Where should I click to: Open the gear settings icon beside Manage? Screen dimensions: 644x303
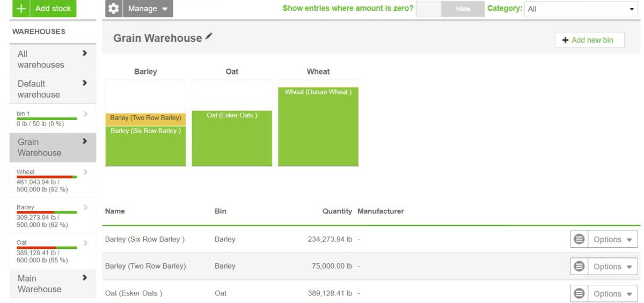click(113, 9)
